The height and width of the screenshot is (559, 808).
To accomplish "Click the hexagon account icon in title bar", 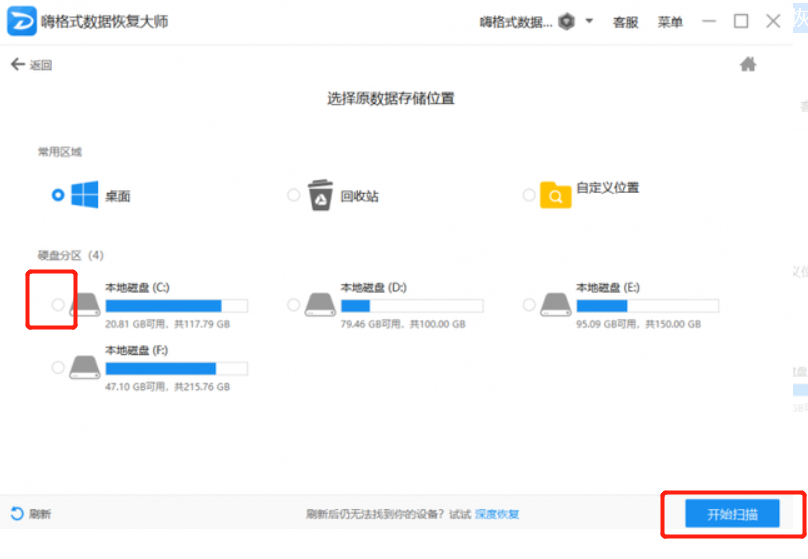I will tap(566, 21).
